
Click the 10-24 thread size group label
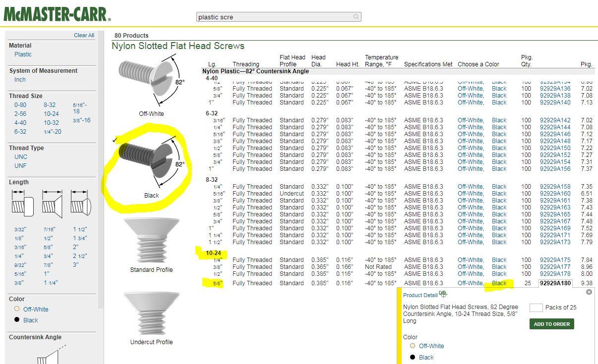(214, 253)
